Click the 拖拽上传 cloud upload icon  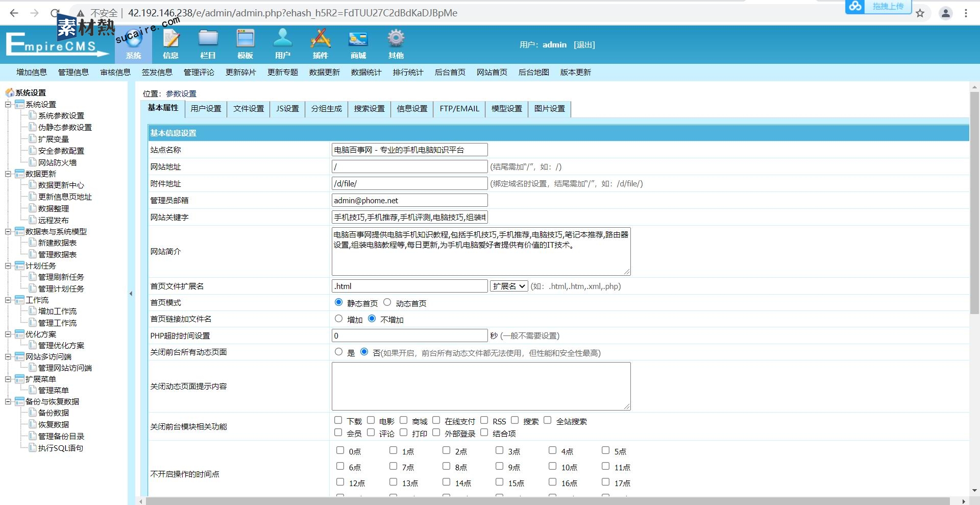pyautogui.click(x=855, y=6)
